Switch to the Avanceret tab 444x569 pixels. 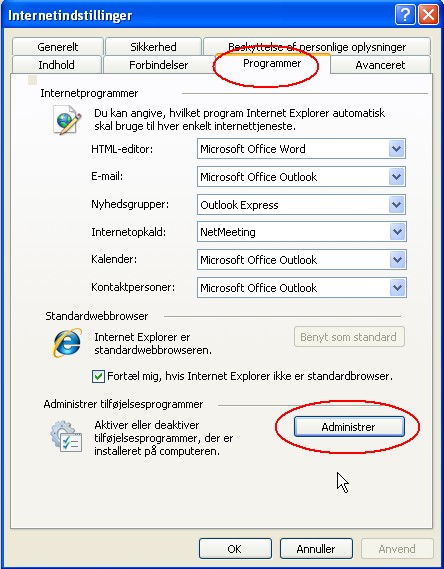[x=380, y=65]
